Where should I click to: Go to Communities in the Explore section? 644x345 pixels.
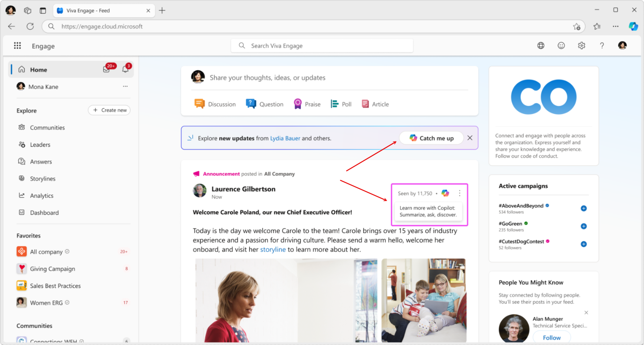click(x=47, y=128)
